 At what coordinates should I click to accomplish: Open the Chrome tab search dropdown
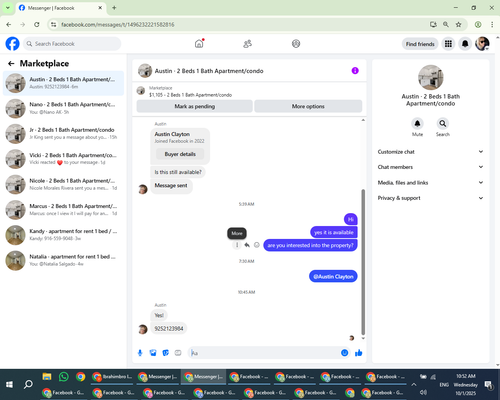tap(8, 8)
